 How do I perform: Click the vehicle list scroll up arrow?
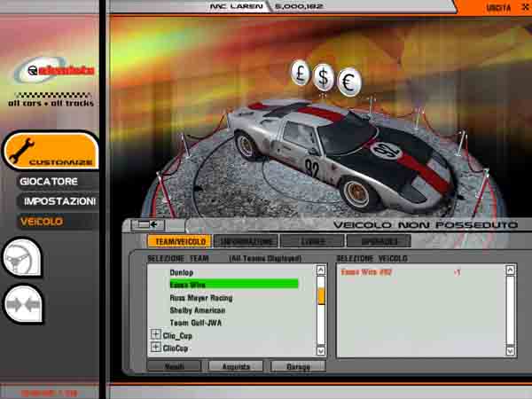511,270
